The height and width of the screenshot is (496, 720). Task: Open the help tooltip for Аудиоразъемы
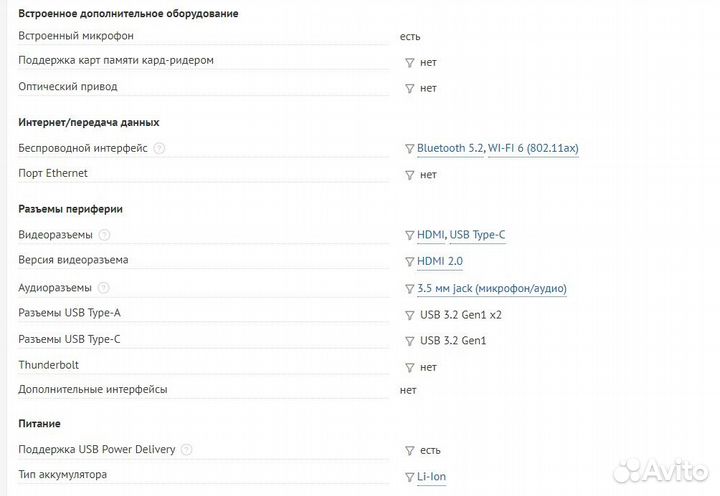[104, 288]
